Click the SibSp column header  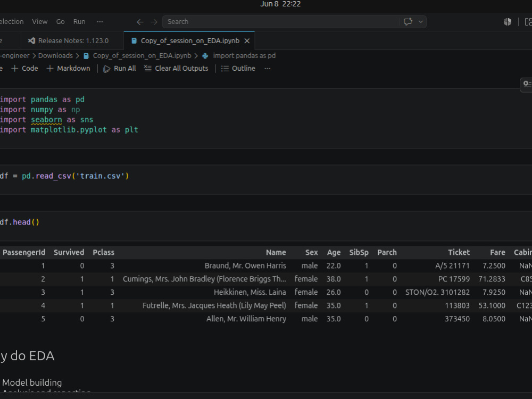[x=359, y=252]
